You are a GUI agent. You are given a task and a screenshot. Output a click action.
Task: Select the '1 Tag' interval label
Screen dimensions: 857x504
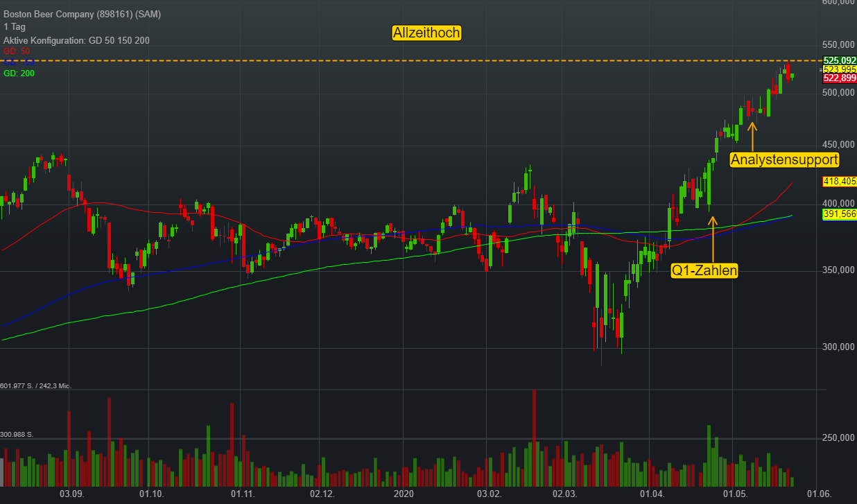[x=14, y=27]
